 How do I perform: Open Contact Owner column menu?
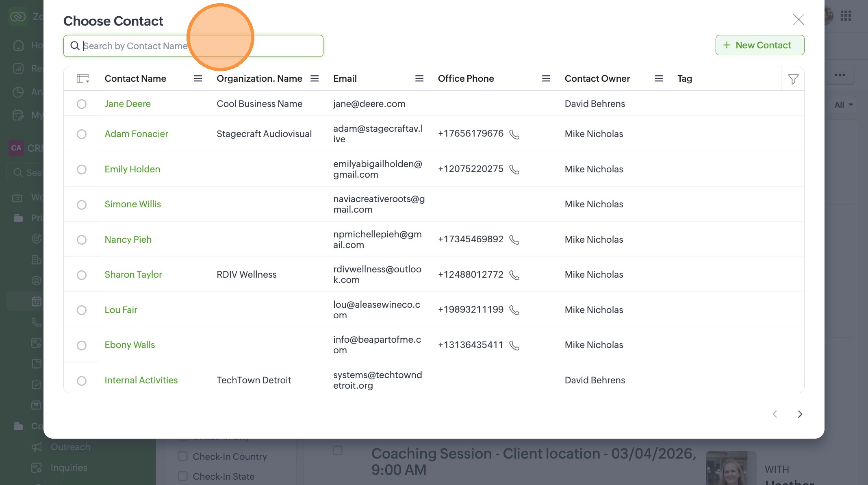[x=659, y=78]
